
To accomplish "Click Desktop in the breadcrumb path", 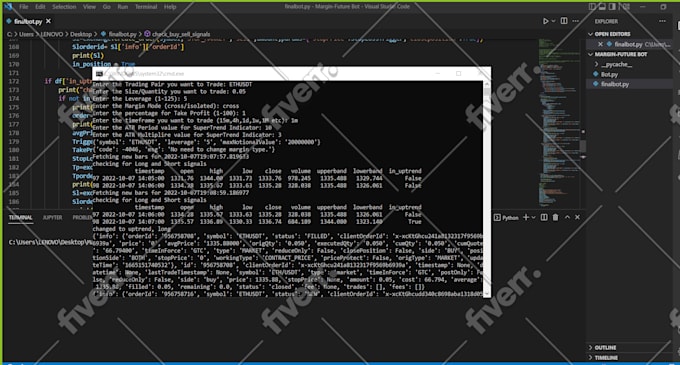I will 81,34.
